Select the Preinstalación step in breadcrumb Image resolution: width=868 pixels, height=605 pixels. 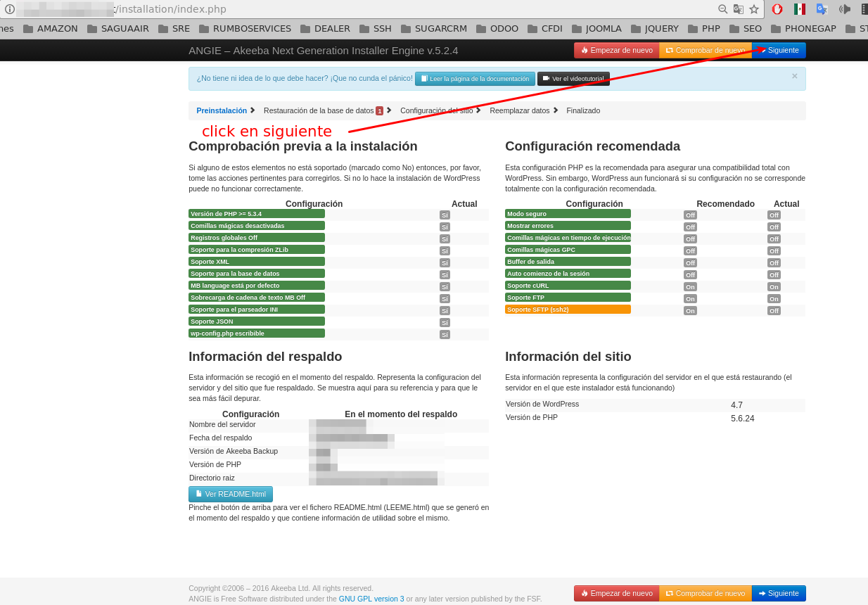pyautogui.click(x=222, y=110)
